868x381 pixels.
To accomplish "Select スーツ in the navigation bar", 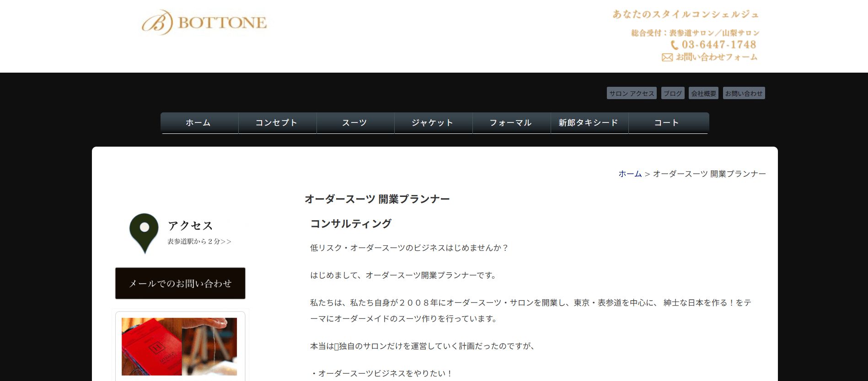I will click(355, 123).
